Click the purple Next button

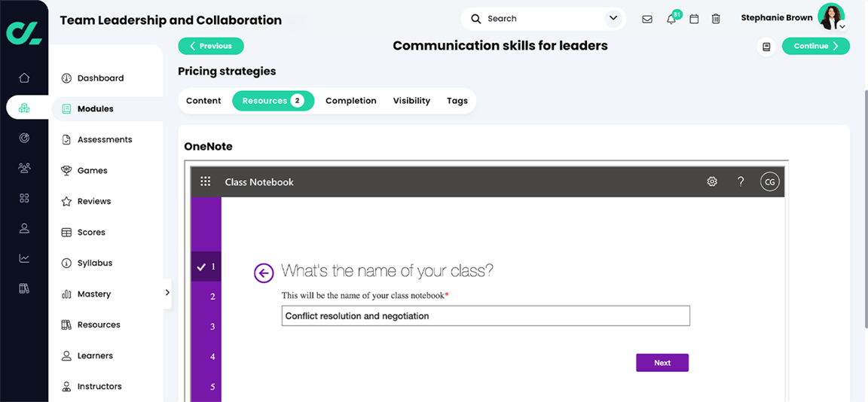point(662,363)
